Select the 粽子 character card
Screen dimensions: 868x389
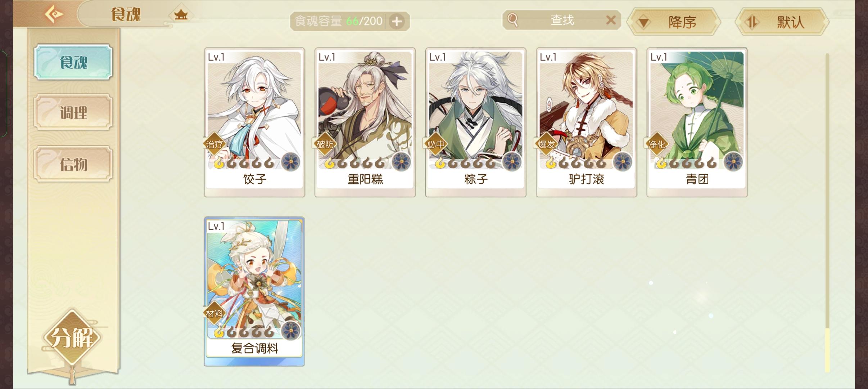[476, 122]
